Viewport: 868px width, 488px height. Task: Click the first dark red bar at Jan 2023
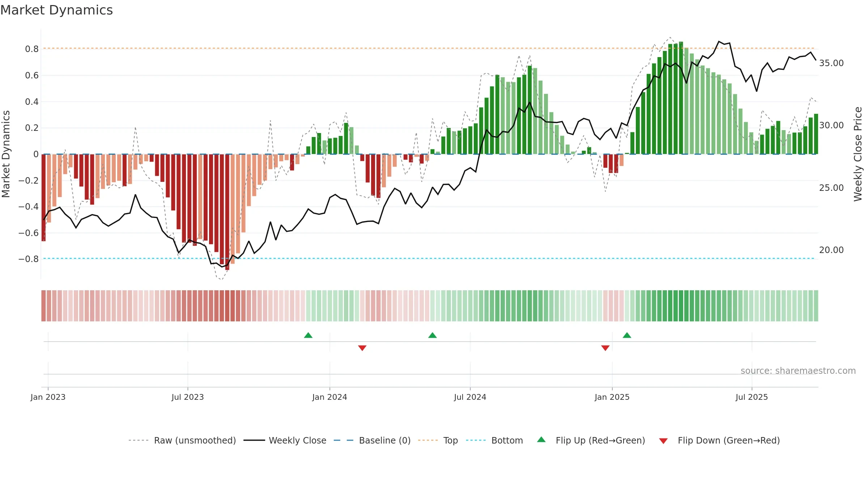click(43, 197)
